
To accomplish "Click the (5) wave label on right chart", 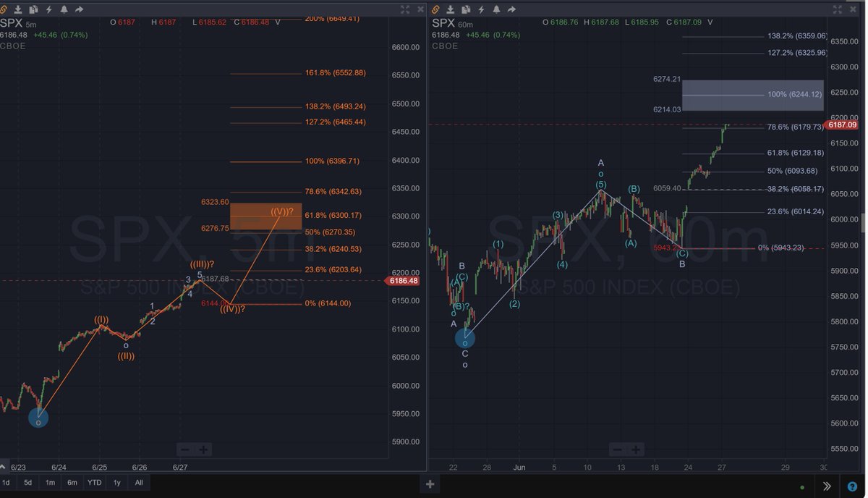I will pyautogui.click(x=601, y=185).
